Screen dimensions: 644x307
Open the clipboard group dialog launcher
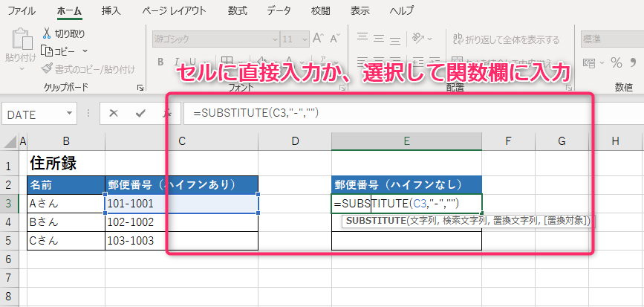140,88
